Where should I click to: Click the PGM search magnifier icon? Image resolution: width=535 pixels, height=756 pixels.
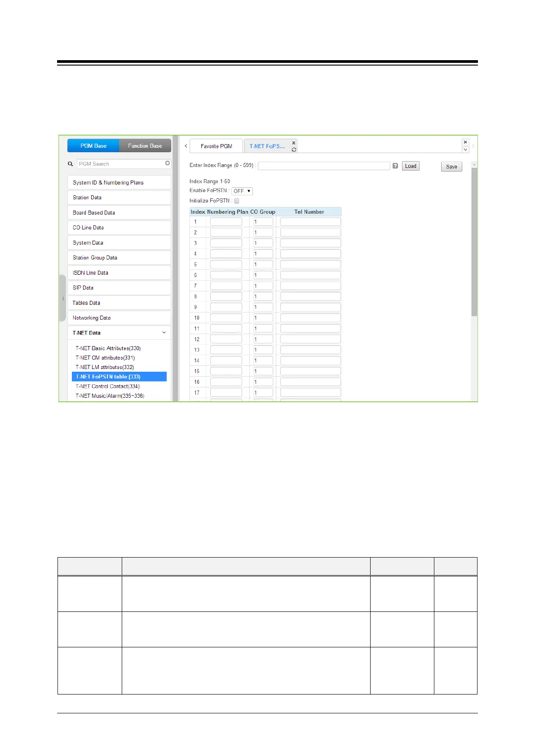tap(70, 164)
